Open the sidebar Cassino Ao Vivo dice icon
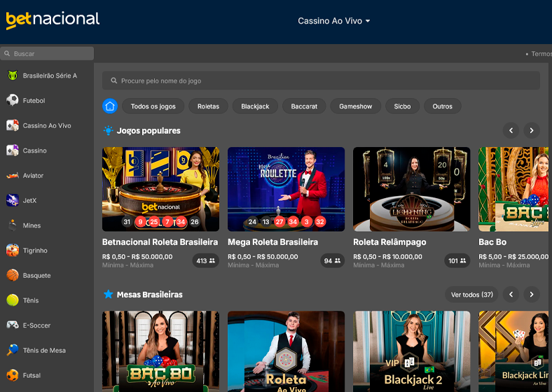This screenshot has width=552, height=392. (13, 125)
